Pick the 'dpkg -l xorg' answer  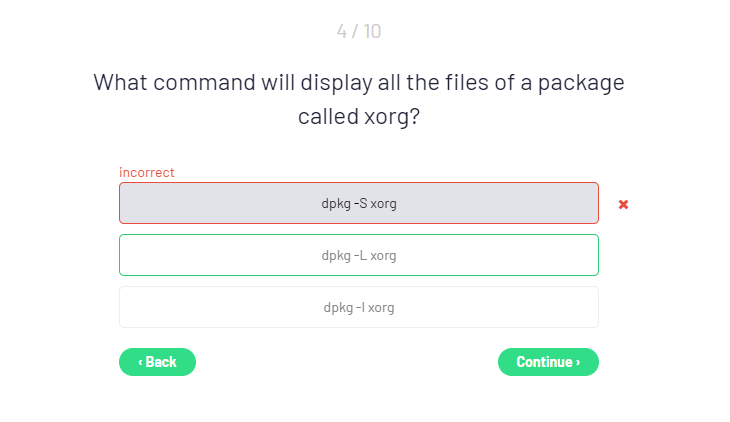coord(358,307)
